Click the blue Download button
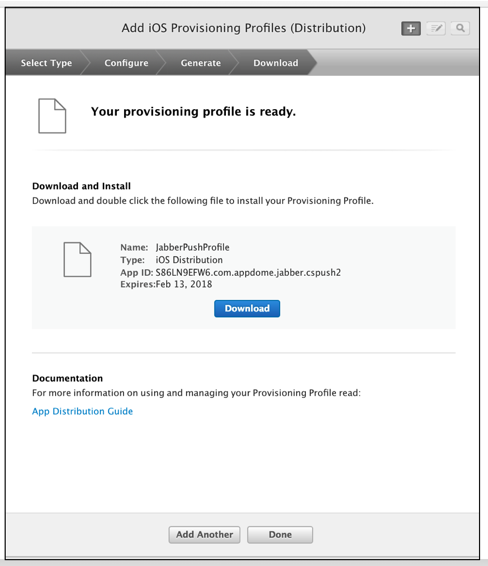 [247, 309]
